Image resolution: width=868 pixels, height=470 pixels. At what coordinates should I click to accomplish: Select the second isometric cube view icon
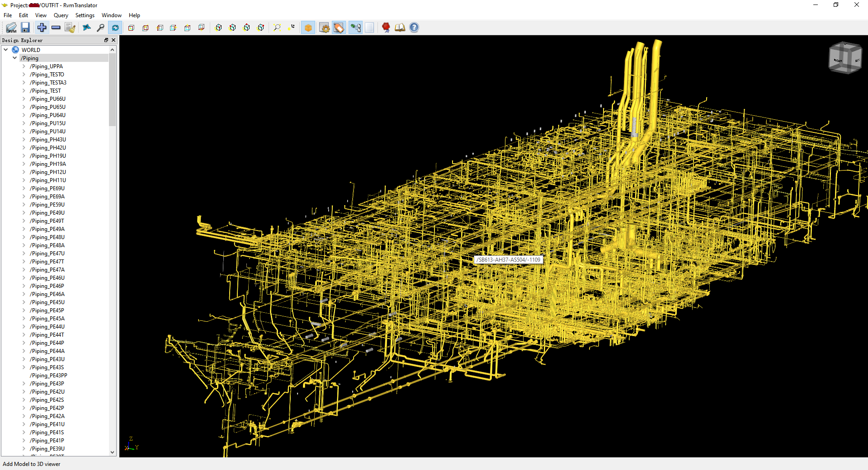233,28
